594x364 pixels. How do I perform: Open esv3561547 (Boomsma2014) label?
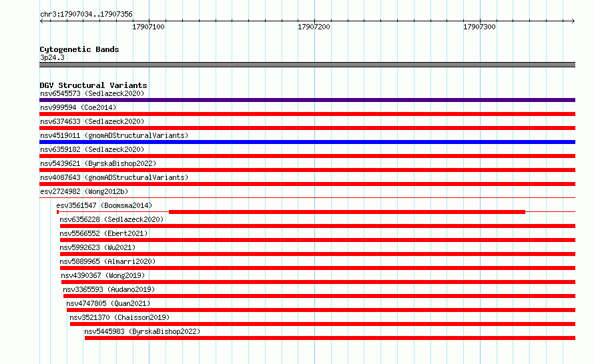point(104,205)
